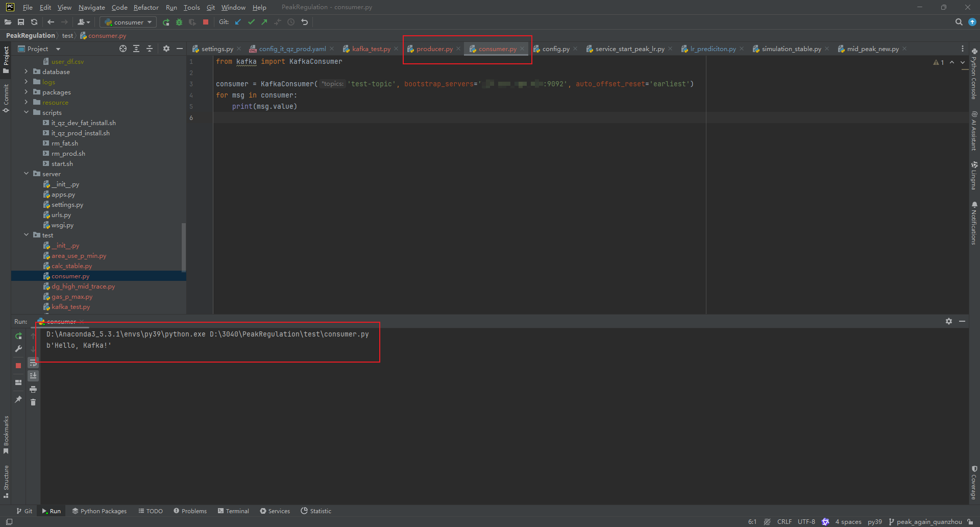Print the run output

click(33, 389)
